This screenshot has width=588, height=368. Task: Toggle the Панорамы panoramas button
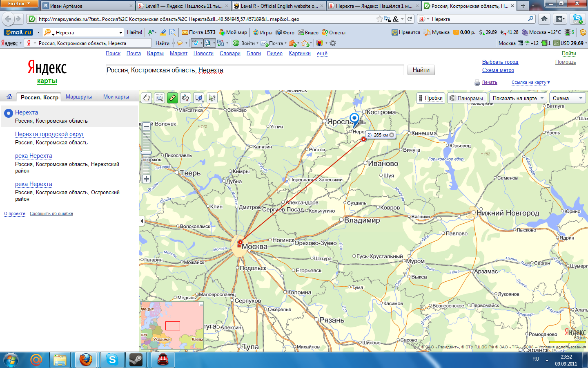click(466, 98)
